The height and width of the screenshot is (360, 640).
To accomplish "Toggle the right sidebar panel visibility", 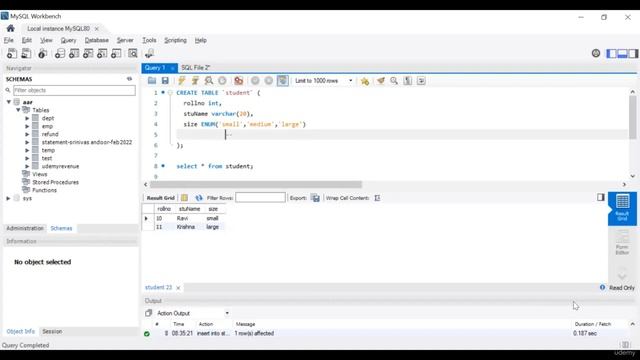I will (633, 53).
